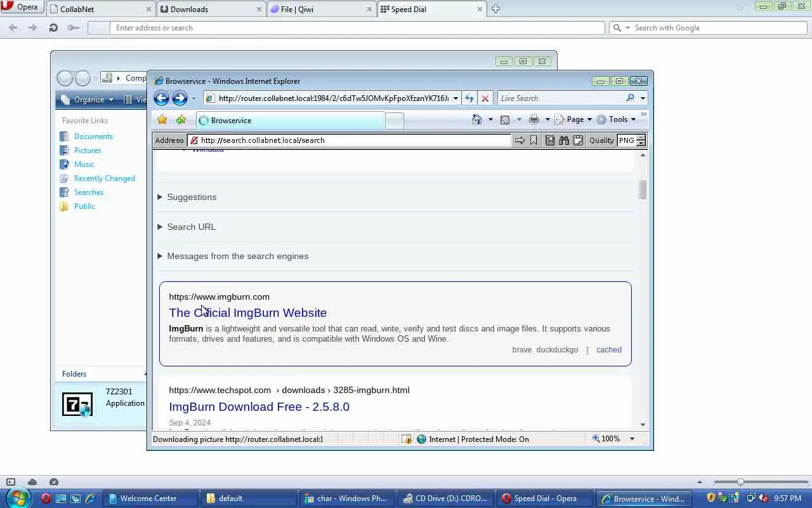Click Opera key wand icon
Image resolution: width=812 pixels, height=508 pixels.
[74, 27]
